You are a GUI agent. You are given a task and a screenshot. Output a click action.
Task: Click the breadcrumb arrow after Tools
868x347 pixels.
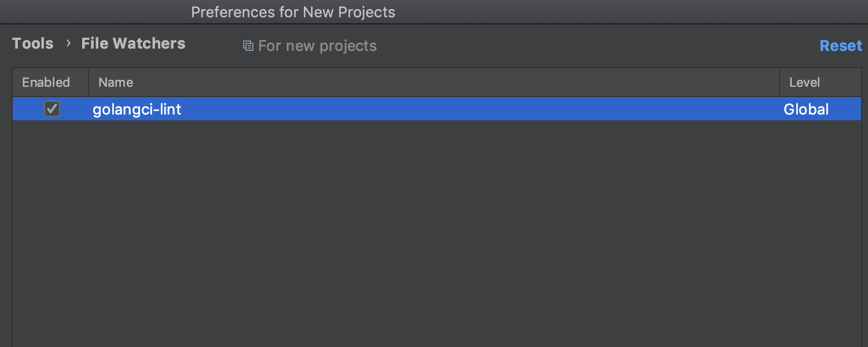pyautogui.click(x=68, y=43)
